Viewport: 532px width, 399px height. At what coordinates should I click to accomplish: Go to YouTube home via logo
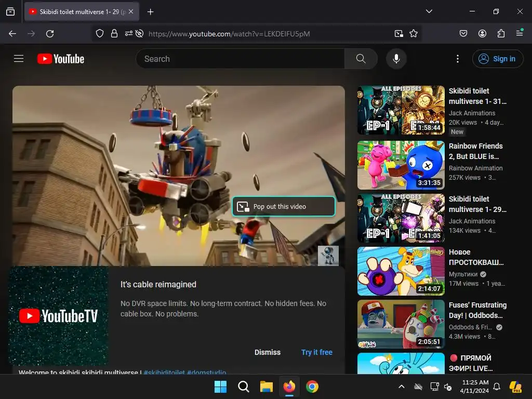pos(61,59)
